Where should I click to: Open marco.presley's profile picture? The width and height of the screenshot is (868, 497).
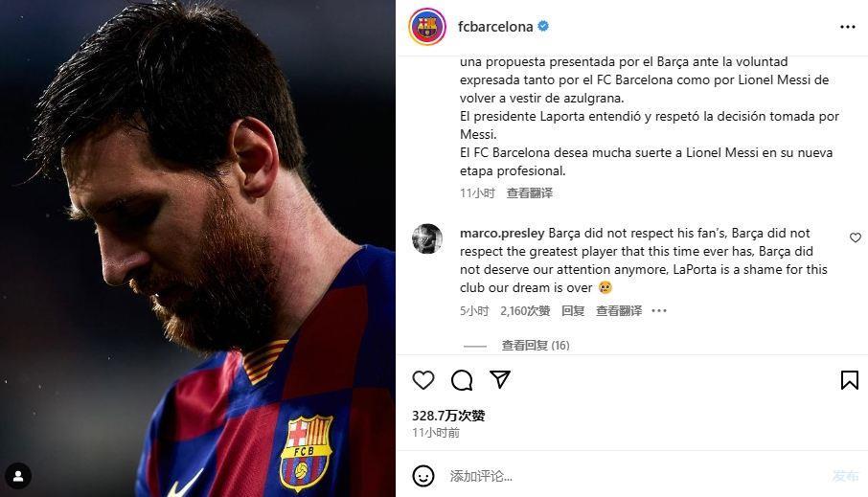tap(426, 238)
